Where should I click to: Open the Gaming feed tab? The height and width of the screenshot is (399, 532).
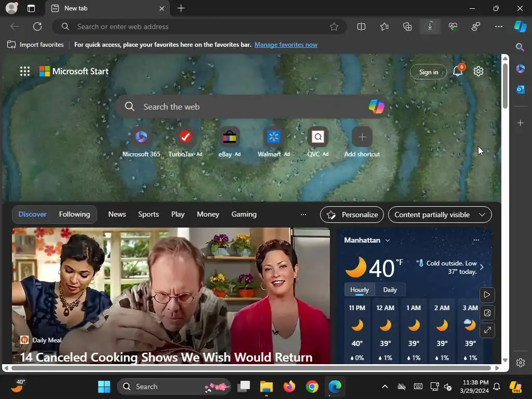point(244,215)
